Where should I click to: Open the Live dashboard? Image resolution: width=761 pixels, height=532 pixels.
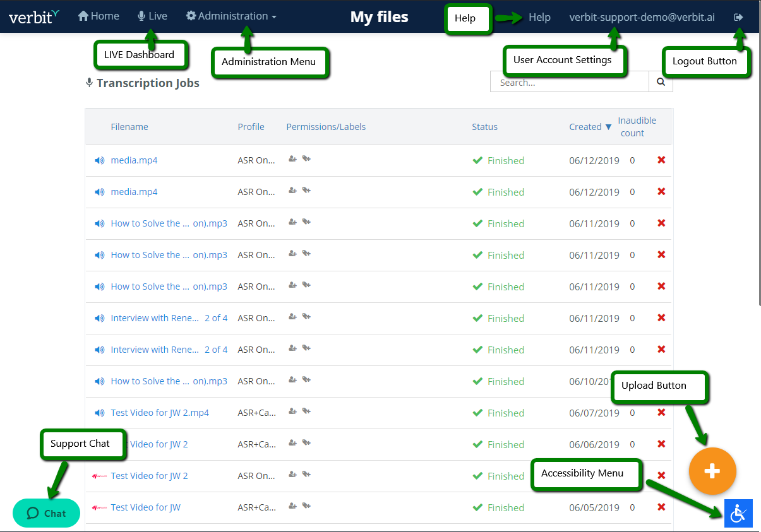tap(153, 16)
